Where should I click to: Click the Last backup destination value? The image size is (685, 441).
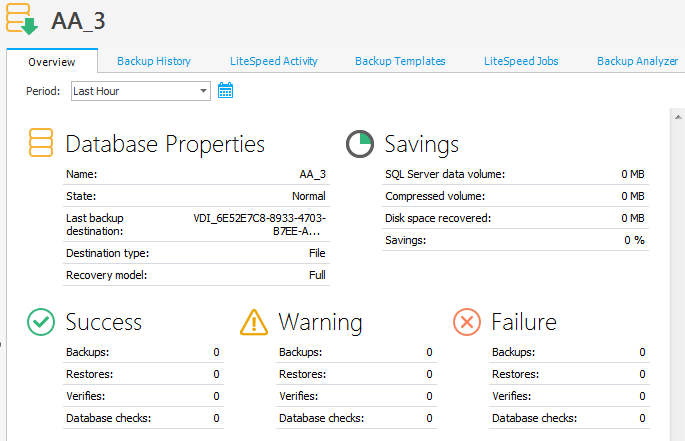click(259, 224)
